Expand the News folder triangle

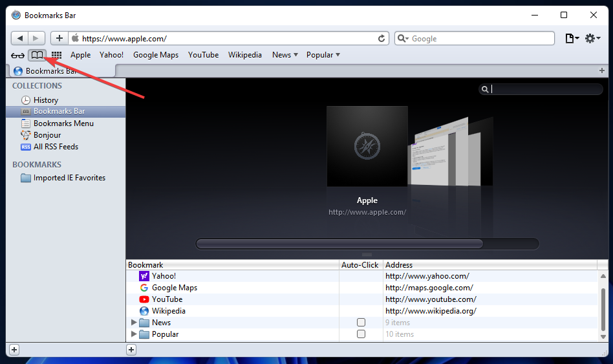134,323
